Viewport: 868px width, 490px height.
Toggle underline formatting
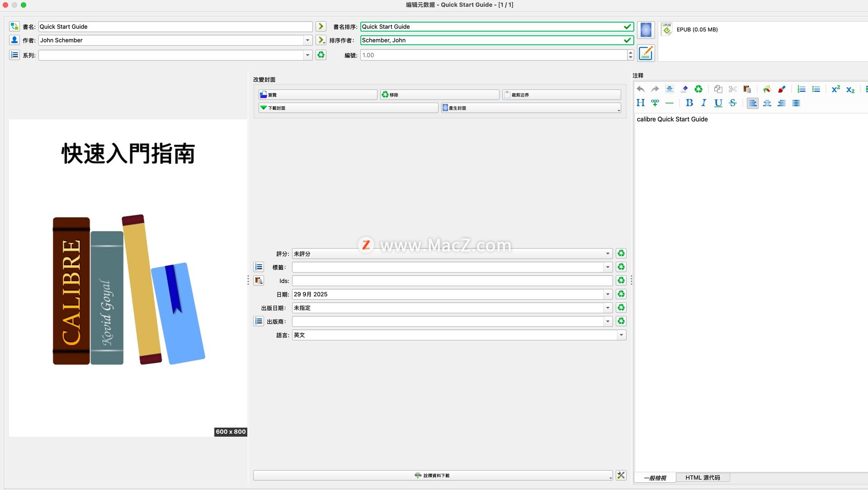(x=718, y=103)
